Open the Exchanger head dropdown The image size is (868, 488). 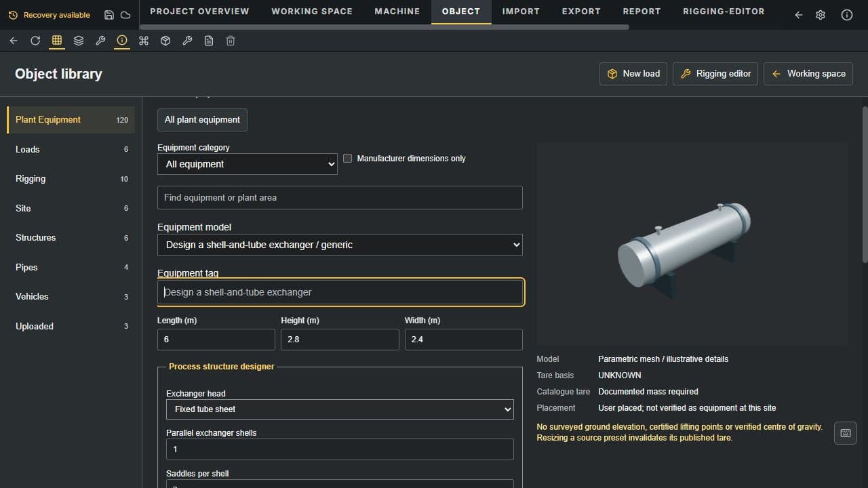pyautogui.click(x=340, y=409)
